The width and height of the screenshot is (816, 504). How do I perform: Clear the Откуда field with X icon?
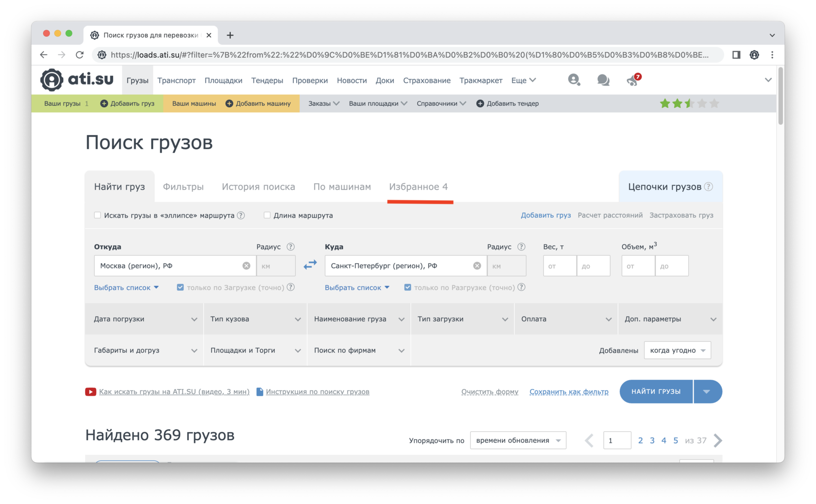pos(246,266)
